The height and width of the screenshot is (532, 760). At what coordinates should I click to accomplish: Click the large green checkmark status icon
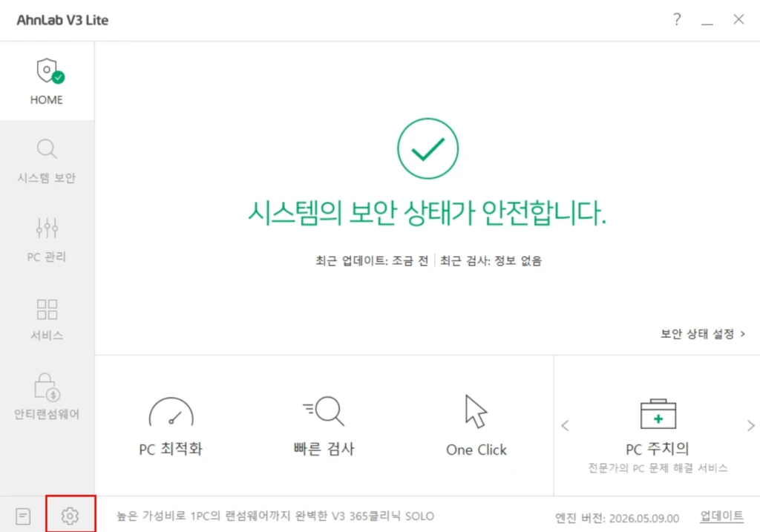tap(427, 148)
